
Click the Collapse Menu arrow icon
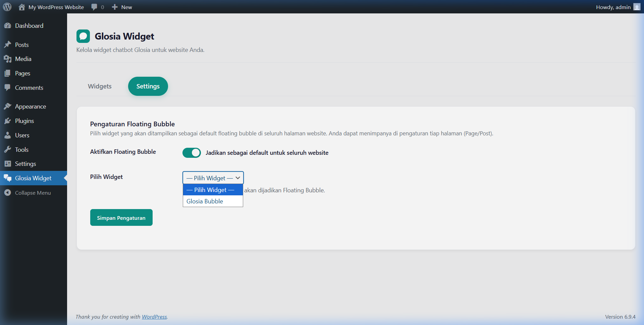(7, 193)
